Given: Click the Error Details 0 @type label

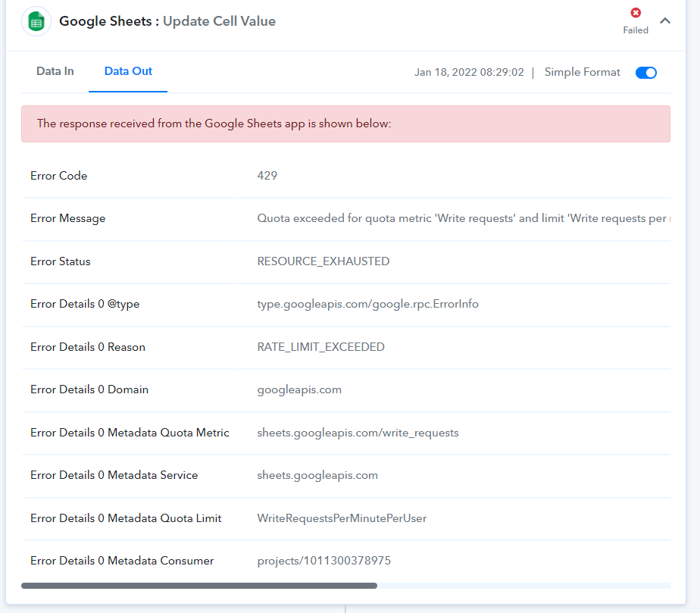Looking at the screenshot, I should (85, 304).
